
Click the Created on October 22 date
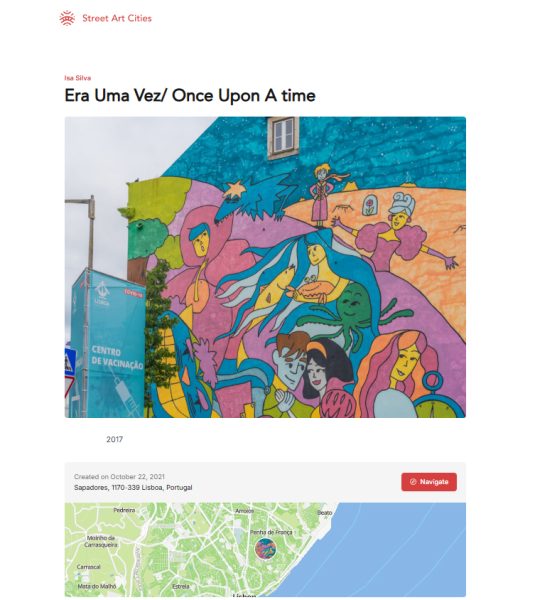point(119,476)
